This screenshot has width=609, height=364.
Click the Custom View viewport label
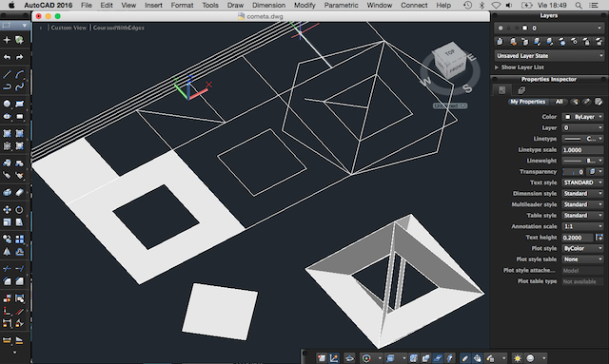point(69,28)
